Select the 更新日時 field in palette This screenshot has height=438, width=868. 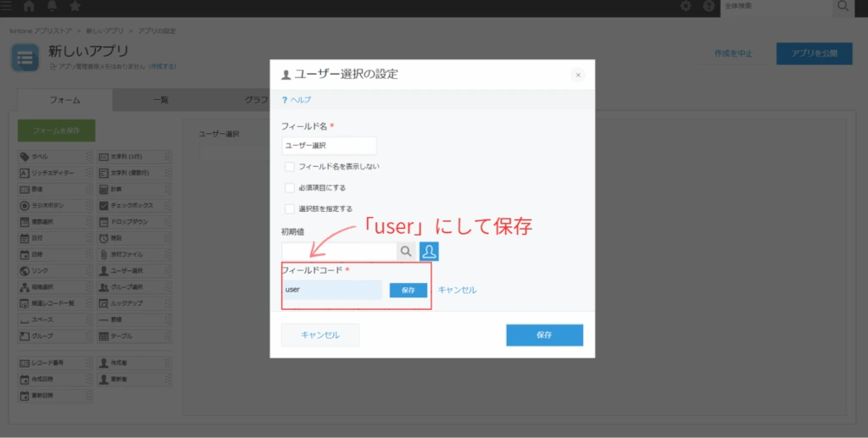(x=55, y=396)
